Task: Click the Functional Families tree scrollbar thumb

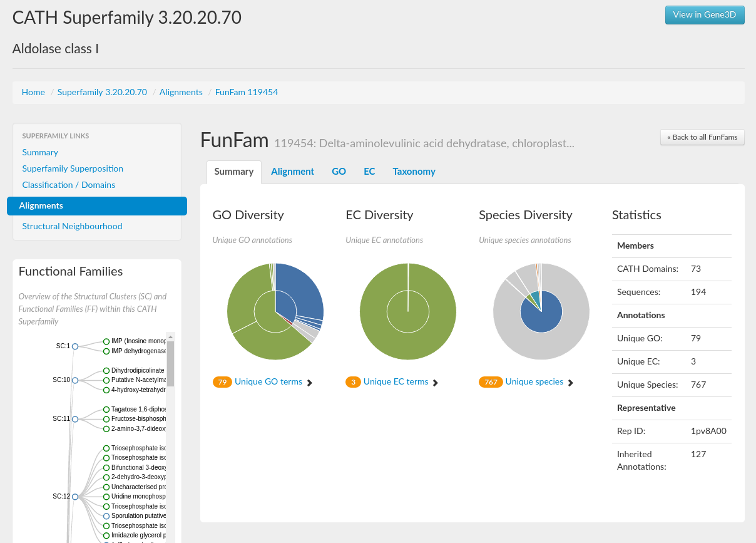Action: tap(170, 363)
